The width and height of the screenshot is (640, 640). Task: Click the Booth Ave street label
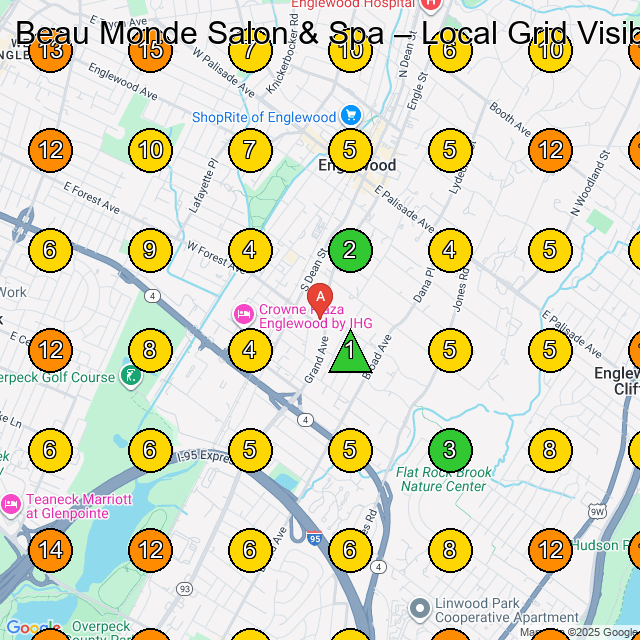510,120
